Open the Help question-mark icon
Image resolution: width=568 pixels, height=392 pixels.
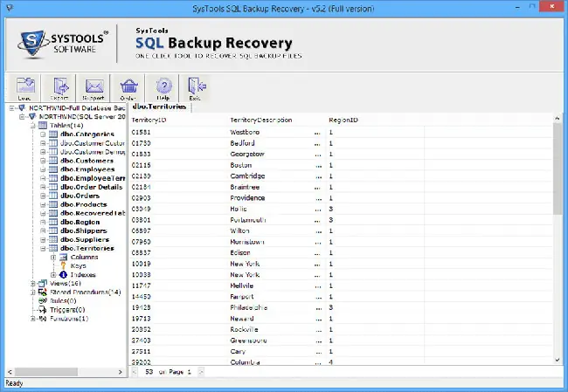pos(163,86)
